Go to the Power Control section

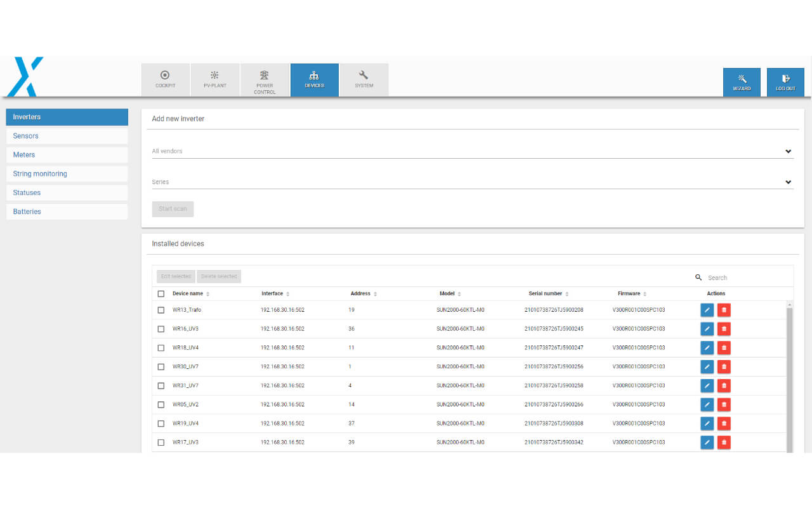[265, 80]
